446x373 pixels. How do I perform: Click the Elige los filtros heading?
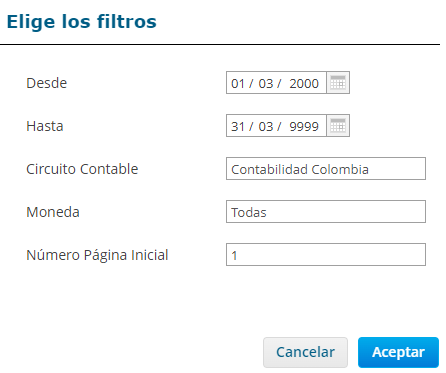click(x=82, y=22)
